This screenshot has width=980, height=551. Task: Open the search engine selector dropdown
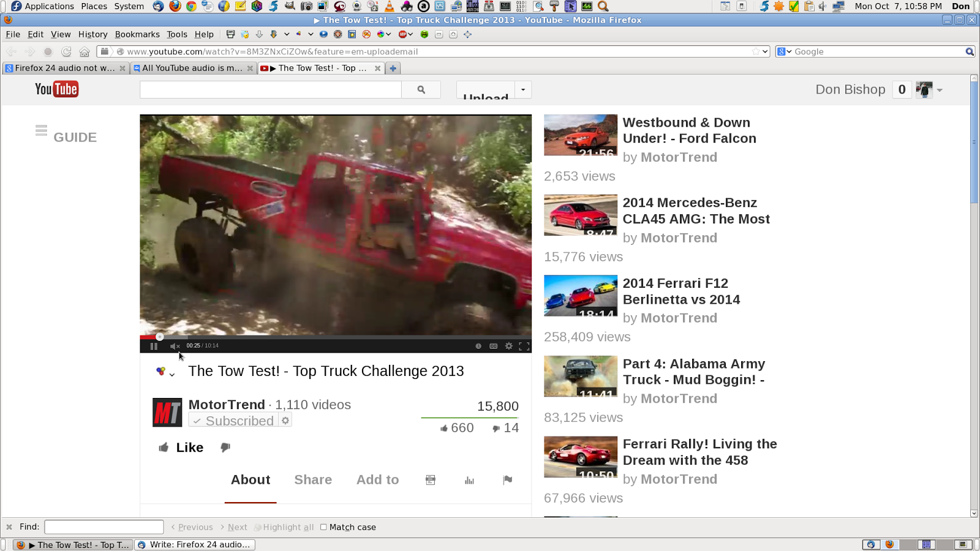point(785,51)
